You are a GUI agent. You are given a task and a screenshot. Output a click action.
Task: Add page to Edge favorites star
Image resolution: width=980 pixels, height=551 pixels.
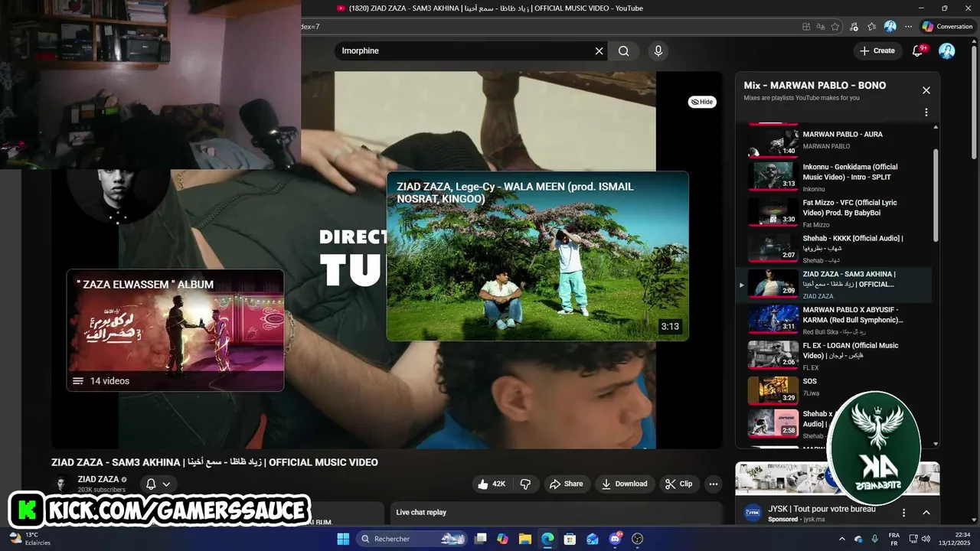coord(835,26)
